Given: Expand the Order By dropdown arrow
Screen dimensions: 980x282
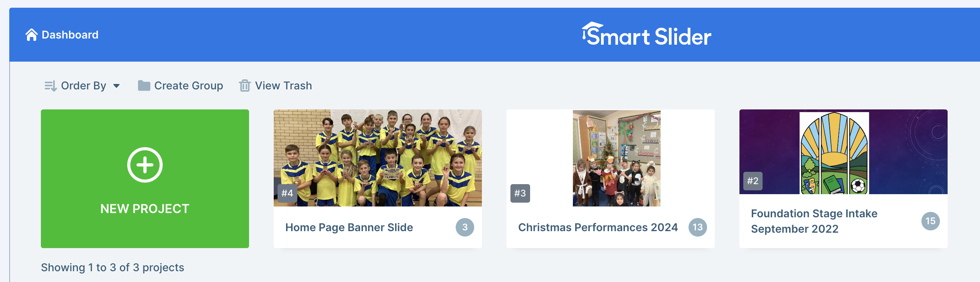Looking at the screenshot, I should click(x=116, y=86).
